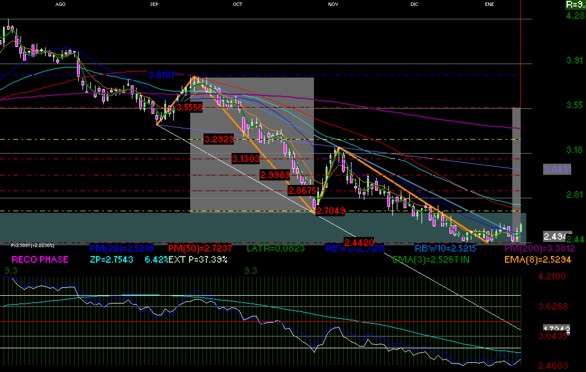Select the 3.2929 retracement level tag
The image size is (586, 372).
pos(219,139)
